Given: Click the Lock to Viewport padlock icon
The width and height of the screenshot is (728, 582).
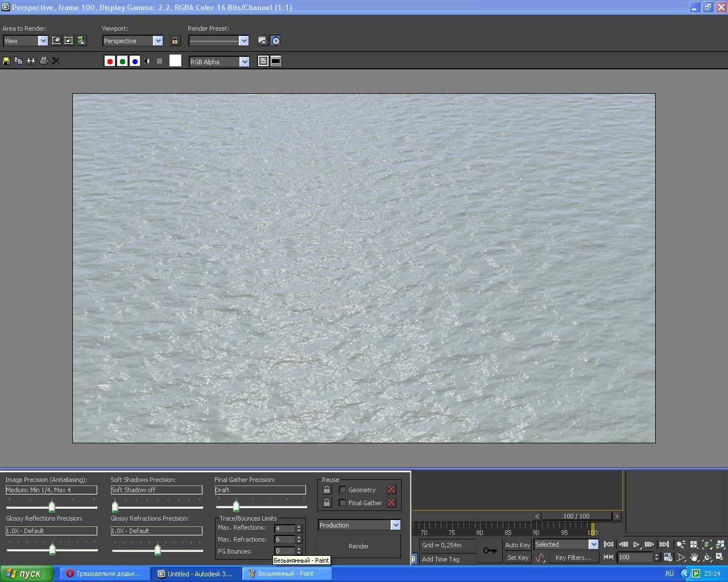Looking at the screenshot, I should [x=175, y=40].
